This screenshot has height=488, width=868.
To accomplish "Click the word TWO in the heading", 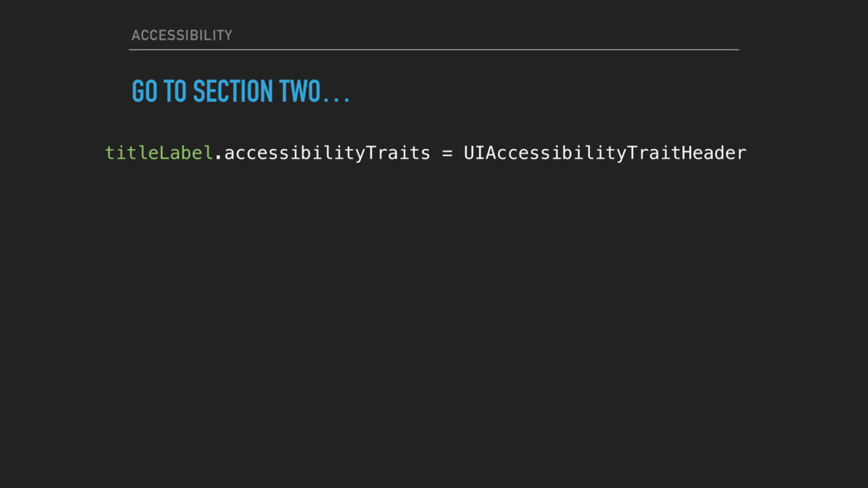I will (300, 91).
